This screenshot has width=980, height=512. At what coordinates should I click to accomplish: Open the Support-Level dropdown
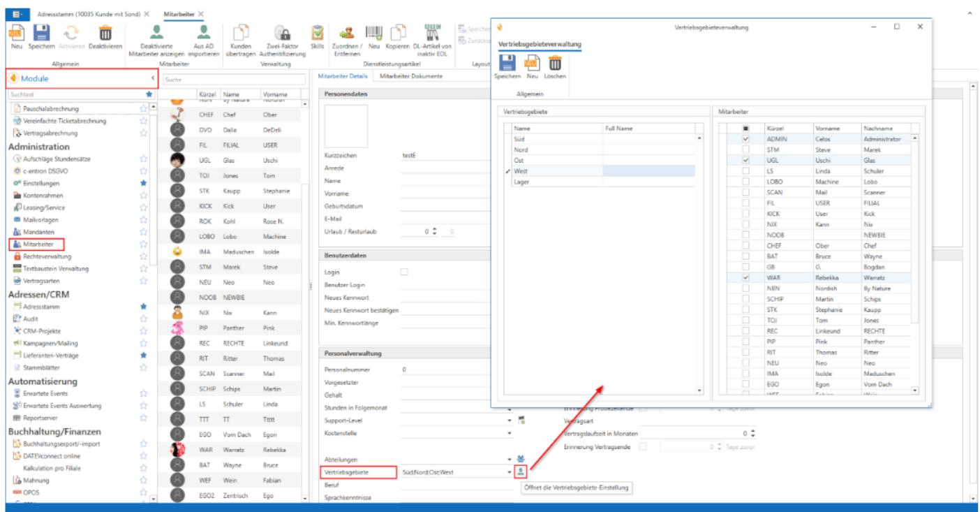pyautogui.click(x=510, y=420)
